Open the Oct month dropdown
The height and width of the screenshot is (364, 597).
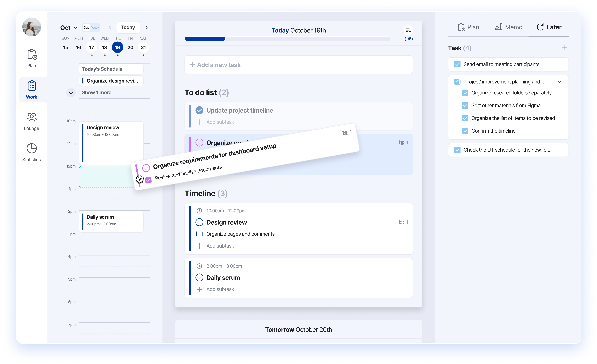pos(69,28)
